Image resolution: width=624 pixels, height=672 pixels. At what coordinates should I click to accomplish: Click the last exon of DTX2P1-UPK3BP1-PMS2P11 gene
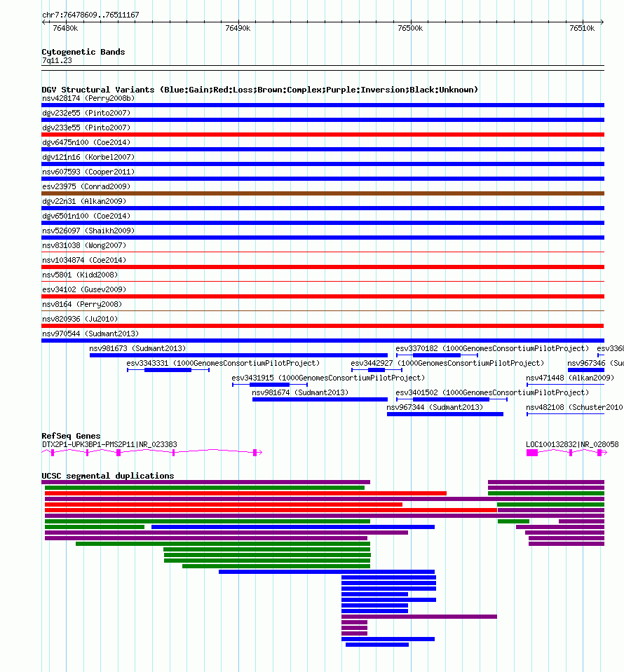tap(255, 453)
